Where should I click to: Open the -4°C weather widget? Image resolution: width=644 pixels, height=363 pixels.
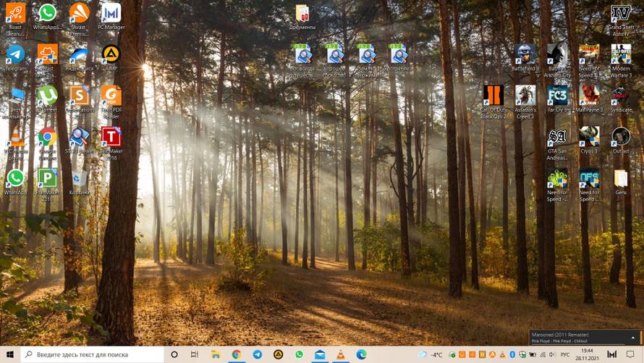click(x=431, y=354)
